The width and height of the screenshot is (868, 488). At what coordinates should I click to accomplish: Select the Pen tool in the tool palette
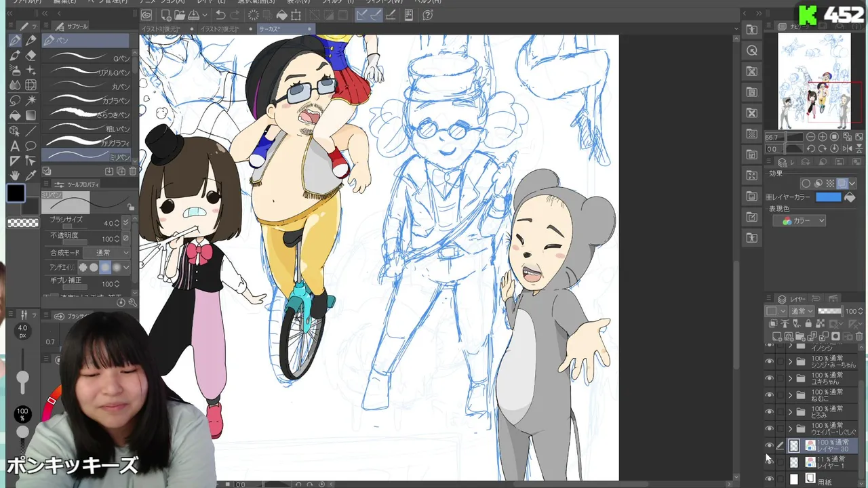coord(15,41)
